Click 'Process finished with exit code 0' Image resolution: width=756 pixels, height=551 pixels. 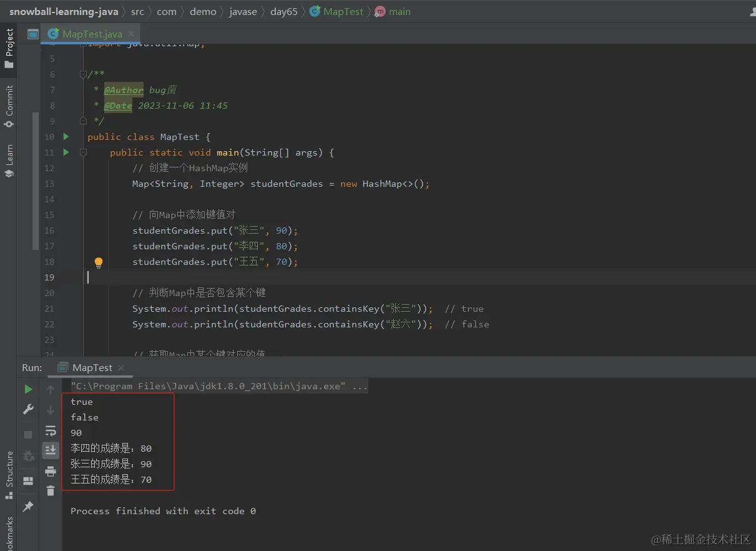(164, 511)
